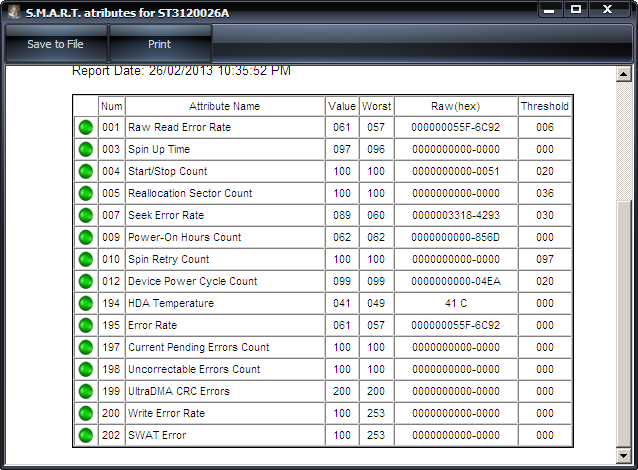Click the Save to File button
The width and height of the screenshot is (638, 470).
tap(56, 44)
